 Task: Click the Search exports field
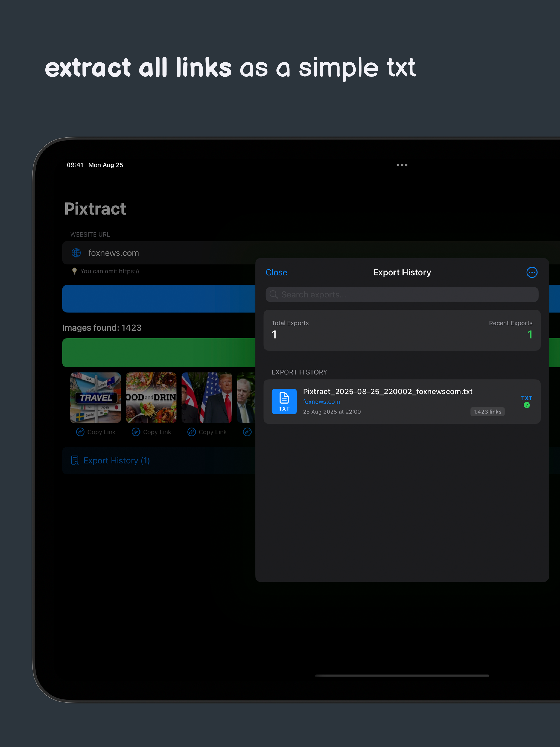[402, 294]
